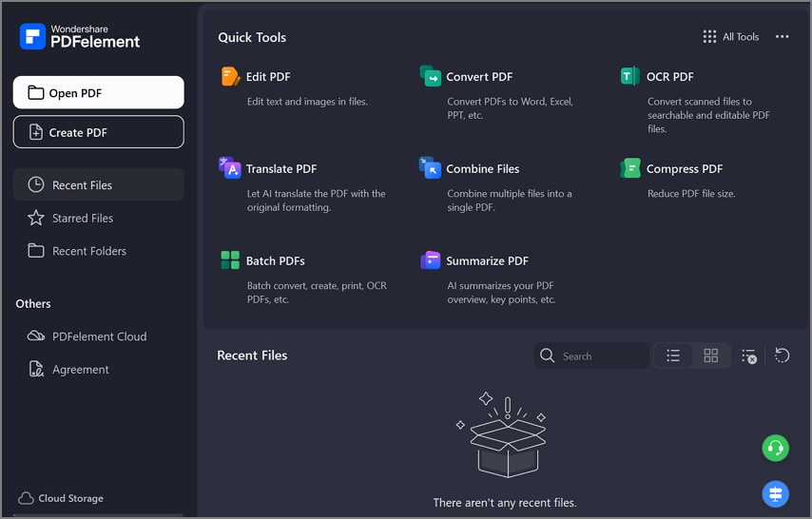Click the Recent Folders folder icon
Viewport: 812px width, 519px height.
click(36, 251)
